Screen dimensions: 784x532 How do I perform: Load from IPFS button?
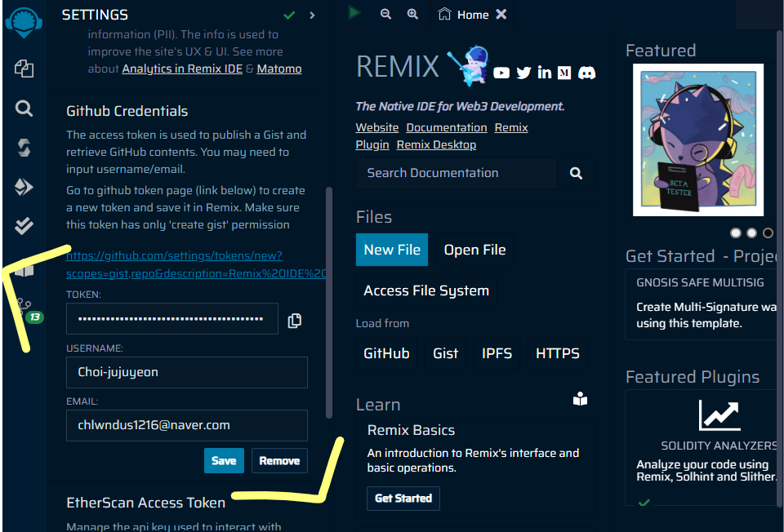click(x=497, y=353)
